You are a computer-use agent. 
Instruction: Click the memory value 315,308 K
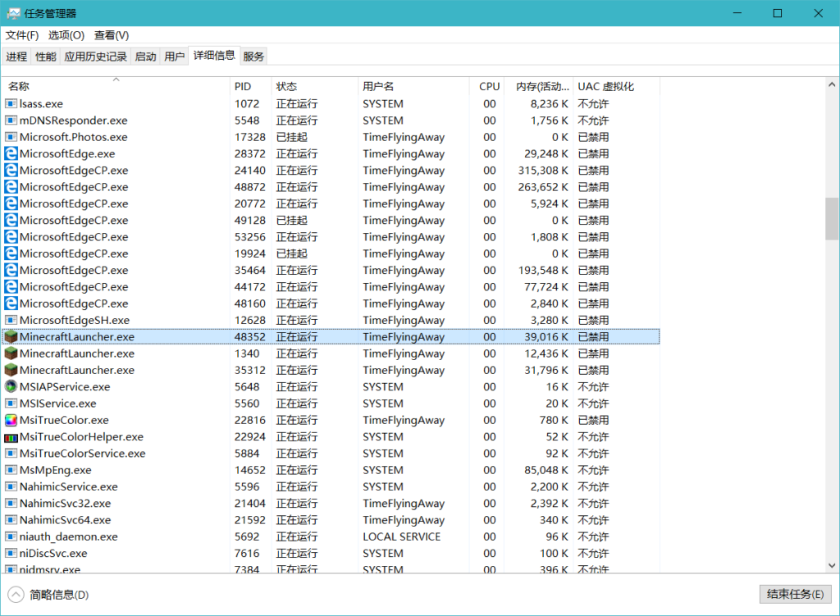[x=543, y=171]
